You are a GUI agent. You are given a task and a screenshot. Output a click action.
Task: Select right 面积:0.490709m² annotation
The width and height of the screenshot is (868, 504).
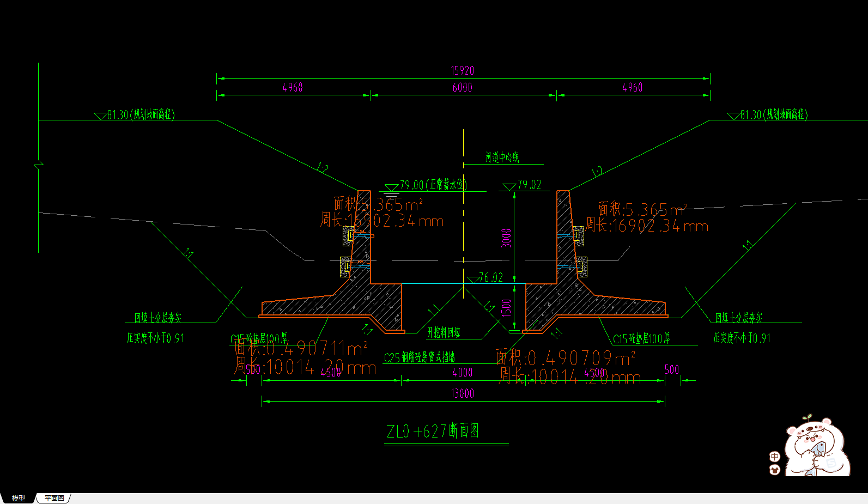click(566, 358)
